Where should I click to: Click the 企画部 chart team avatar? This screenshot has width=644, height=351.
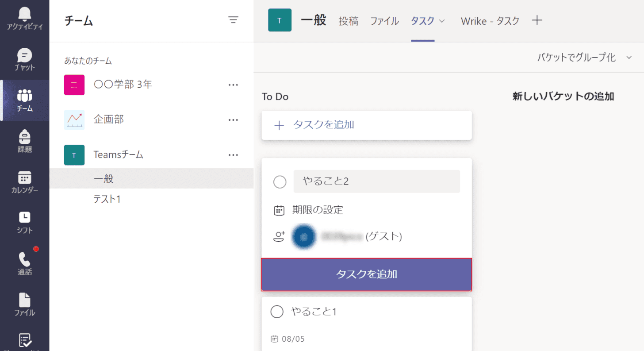(x=74, y=120)
